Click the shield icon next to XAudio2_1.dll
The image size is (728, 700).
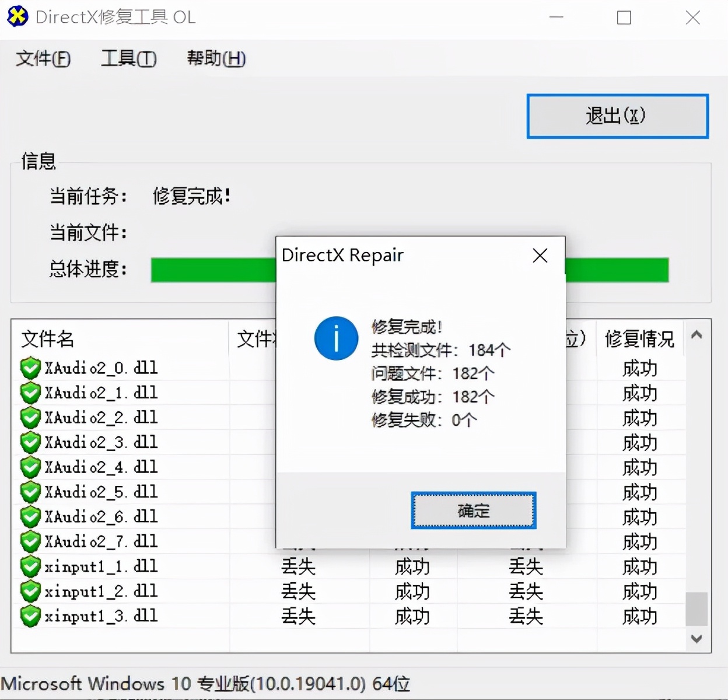pyautogui.click(x=30, y=392)
